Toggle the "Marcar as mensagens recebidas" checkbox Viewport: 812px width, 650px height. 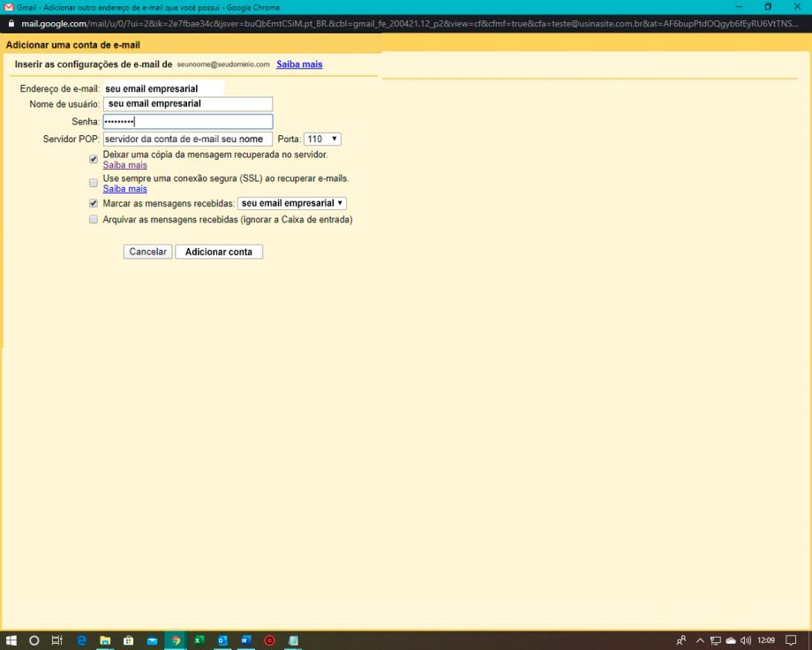point(94,203)
